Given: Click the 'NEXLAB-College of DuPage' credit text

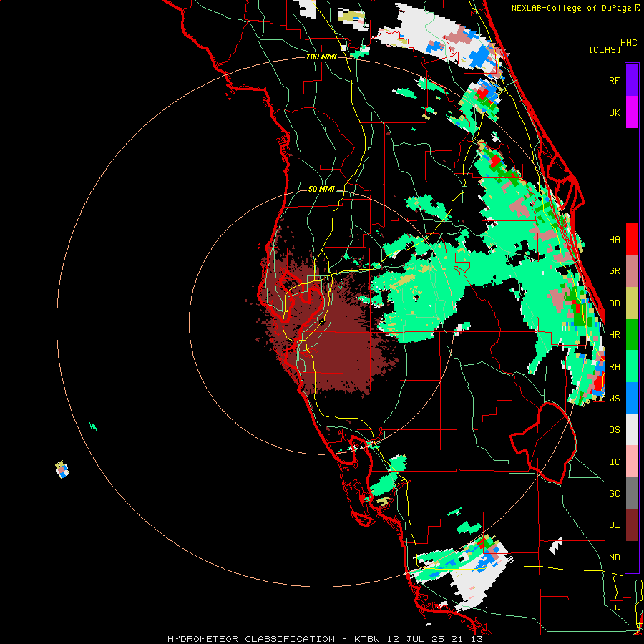Looking at the screenshot, I should 571,8.
